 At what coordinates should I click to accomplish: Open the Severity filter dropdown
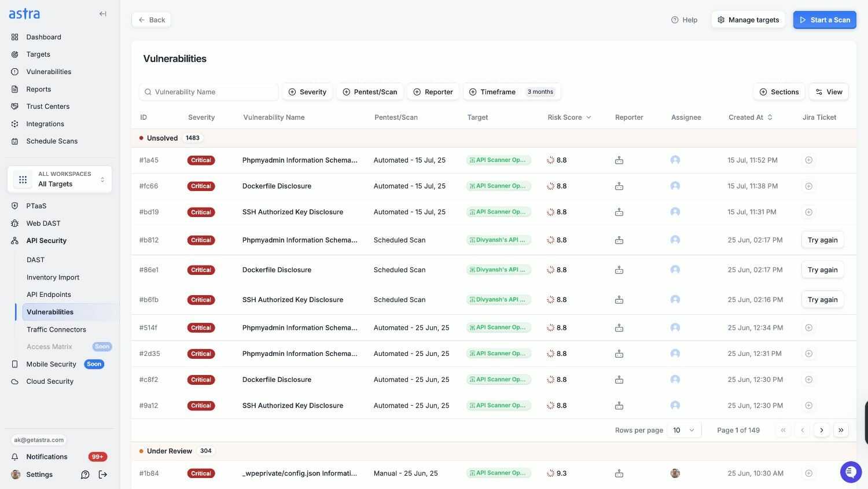click(307, 91)
